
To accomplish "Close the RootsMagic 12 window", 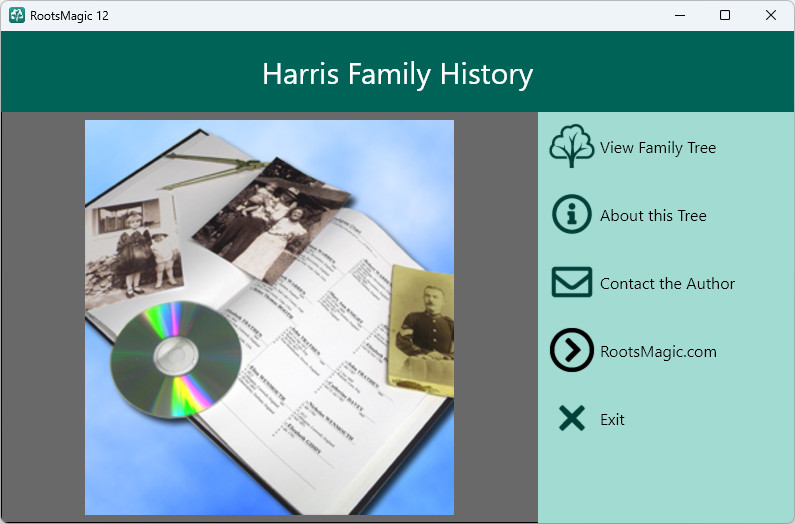I will pyautogui.click(x=771, y=15).
